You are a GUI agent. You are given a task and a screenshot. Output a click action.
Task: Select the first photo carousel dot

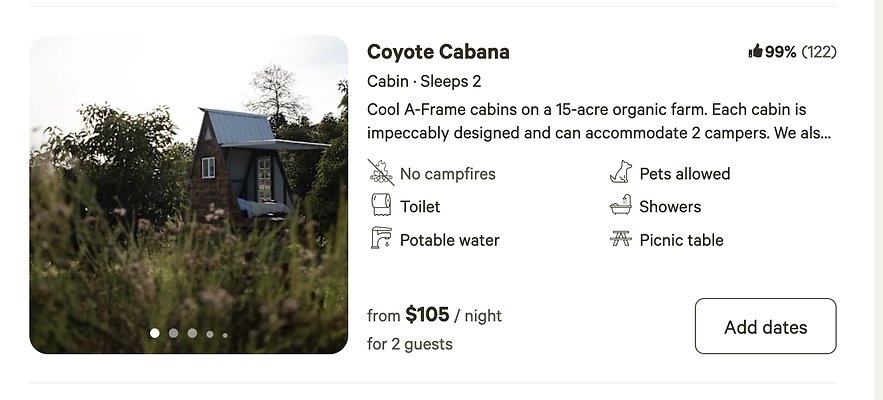tap(155, 333)
